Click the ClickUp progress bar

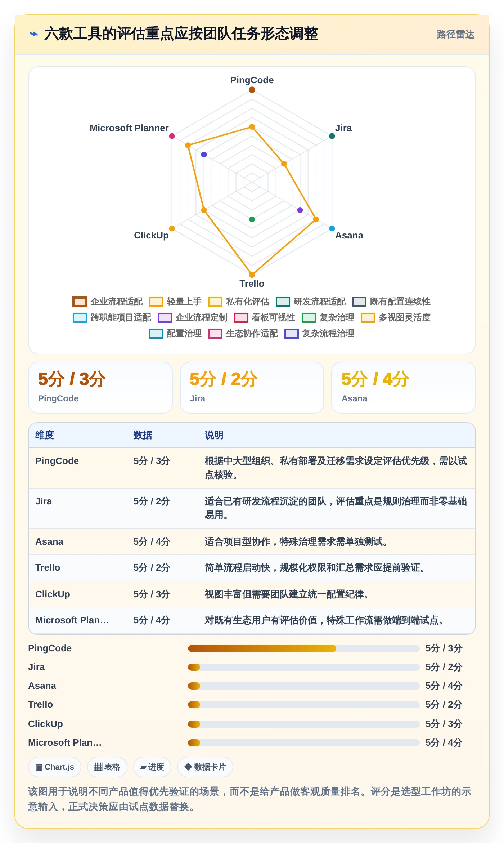(304, 724)
